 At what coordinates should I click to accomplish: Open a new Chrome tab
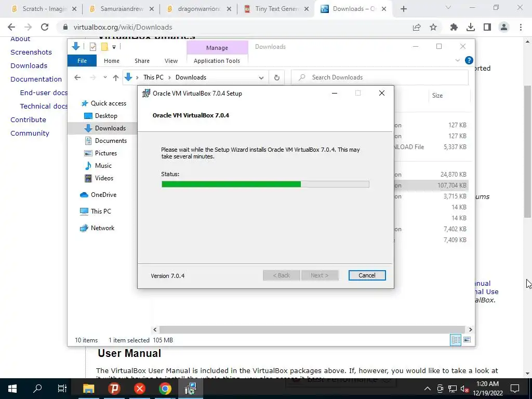point(403,9)
